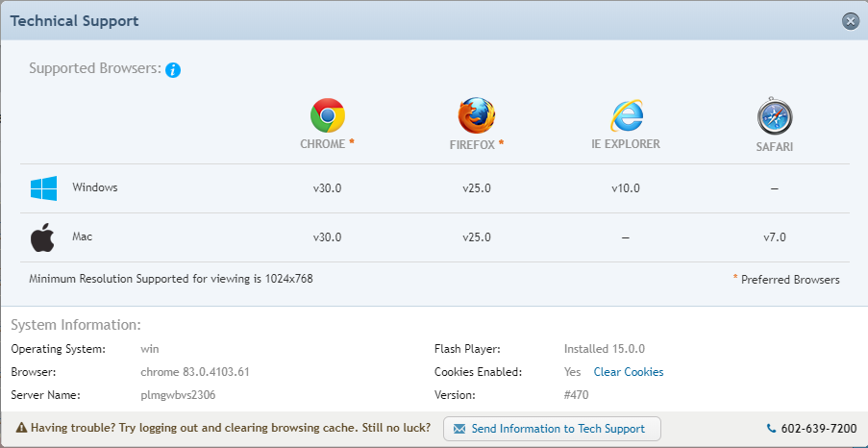
Task: Click the Server Name label
Action: pyautogui.click(x=46, y=395)
